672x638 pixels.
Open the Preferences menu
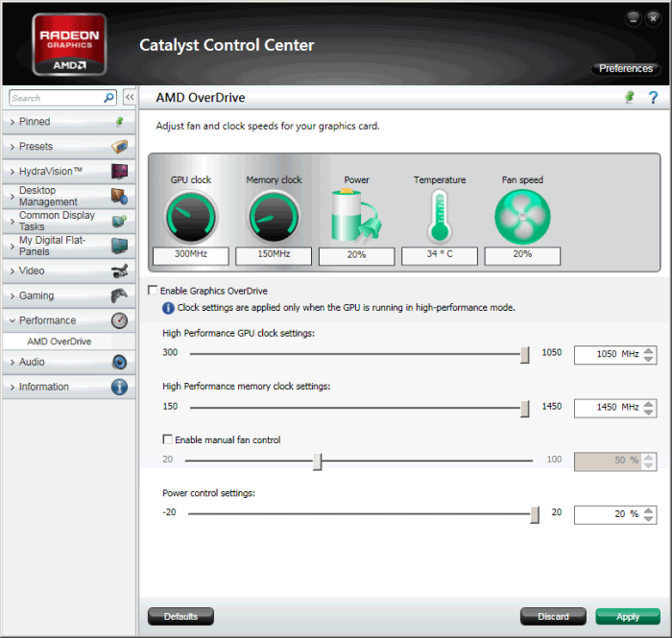point(626,68)
